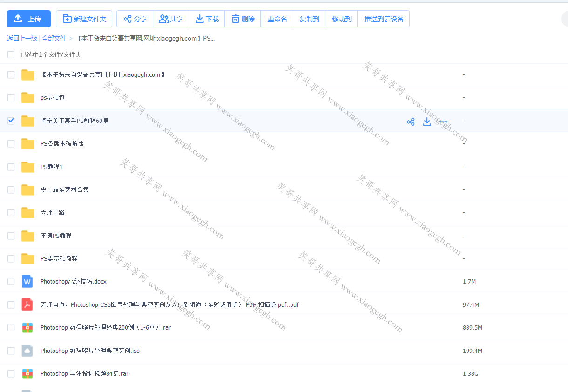Click folder icon of 史上最全素材合集
This screenshot has height=392, width=568.
coord(28,189)
